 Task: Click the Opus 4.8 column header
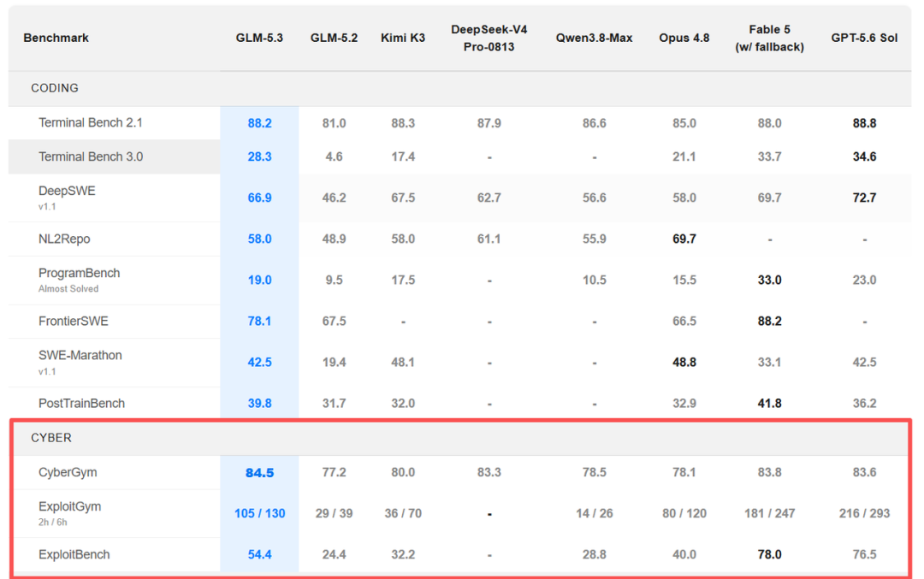(684, 38)
